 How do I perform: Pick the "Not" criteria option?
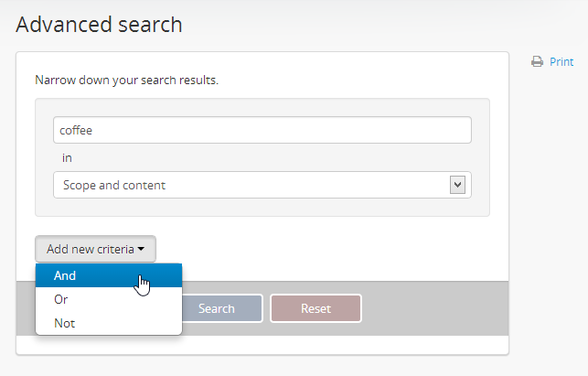(x=64, y=323)
